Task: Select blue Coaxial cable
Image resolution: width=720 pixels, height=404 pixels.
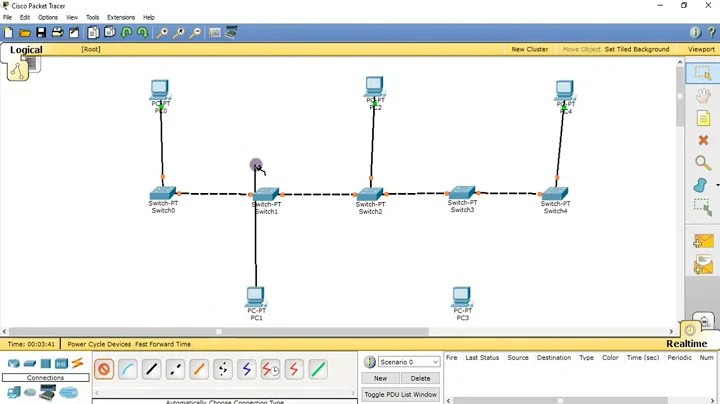Action: [247, 369]
